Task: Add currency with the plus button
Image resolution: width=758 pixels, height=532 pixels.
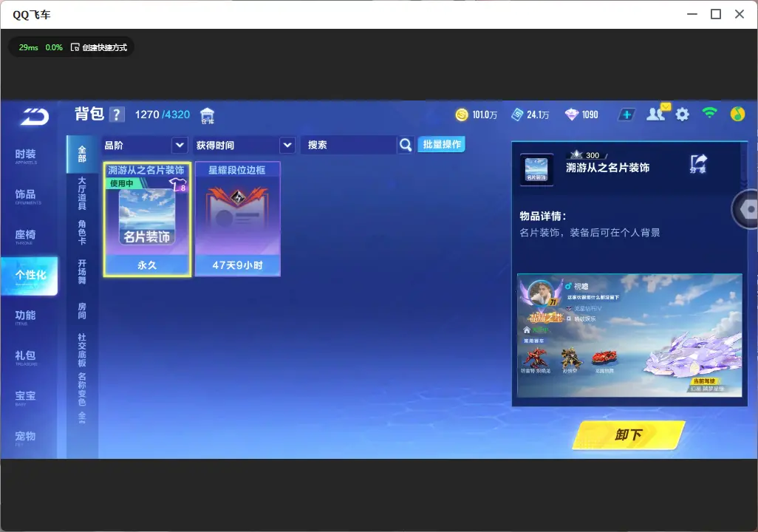Action: [626, 115]
